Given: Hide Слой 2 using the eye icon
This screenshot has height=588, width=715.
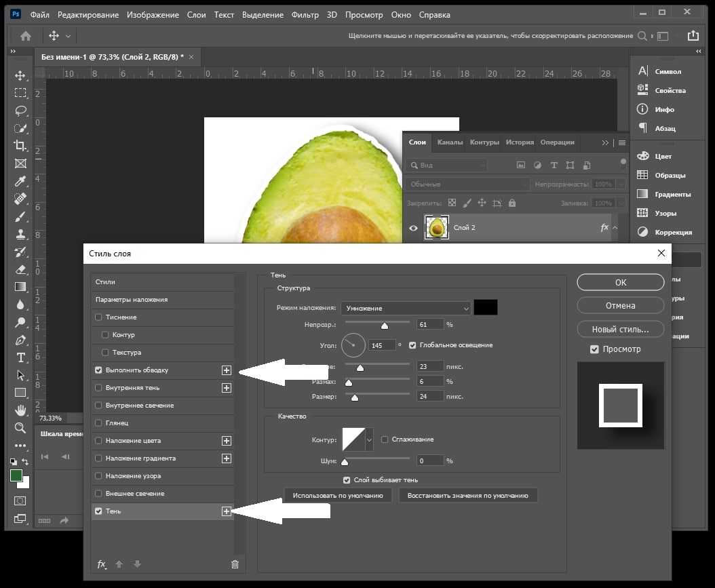Looking at the screenshot, I should [413, 228].
